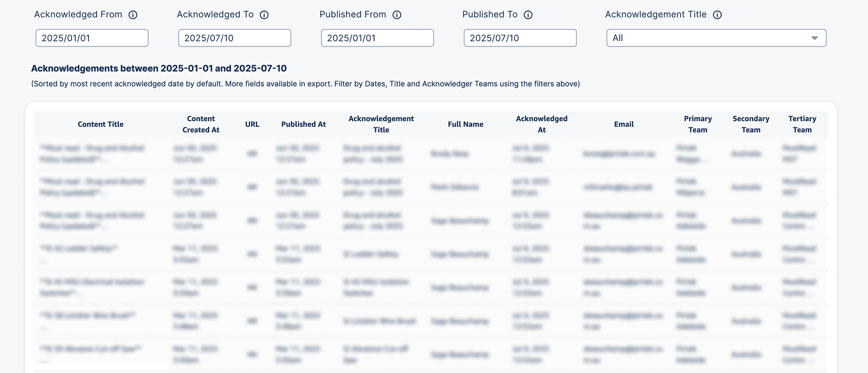Sort by the Primary Team column
The width and height of the screenshot is (868, 373).
click(698, 125)
